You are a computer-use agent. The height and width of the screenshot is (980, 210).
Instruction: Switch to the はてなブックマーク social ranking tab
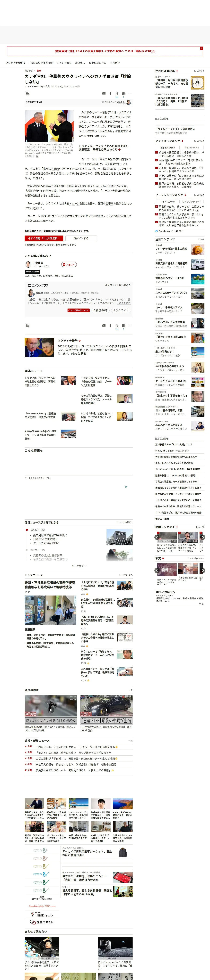tap(192, 202)
